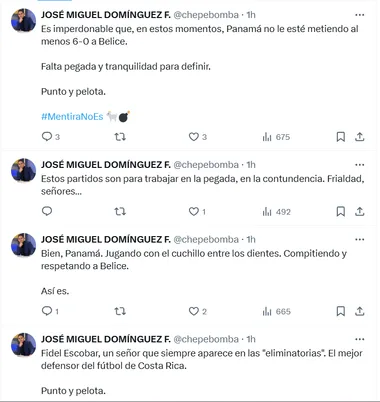The image size is (380, 402).
Task: View analytics for 665 views tweet
Action: [277, 311]
